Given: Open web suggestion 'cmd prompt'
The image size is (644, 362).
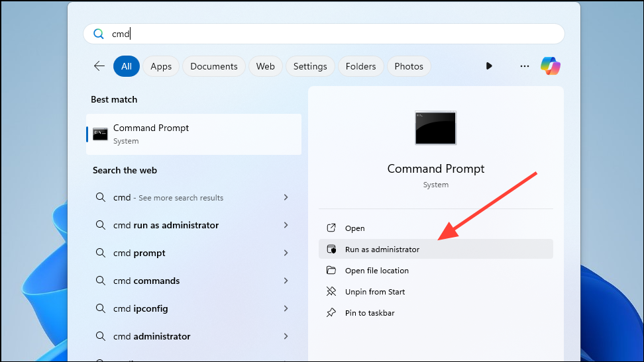Looking at the screenshot, I should click(194, 253).
